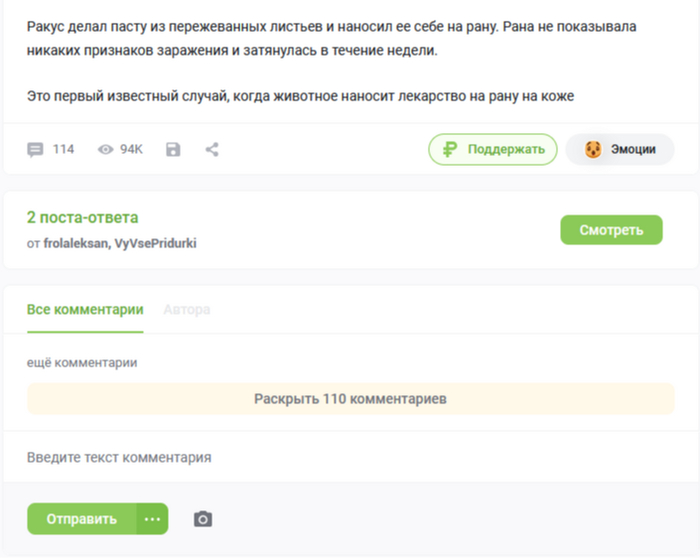Click the emoji face in Эмоции
This screenshot has height=558, width=700.
(x=593, y=150)
